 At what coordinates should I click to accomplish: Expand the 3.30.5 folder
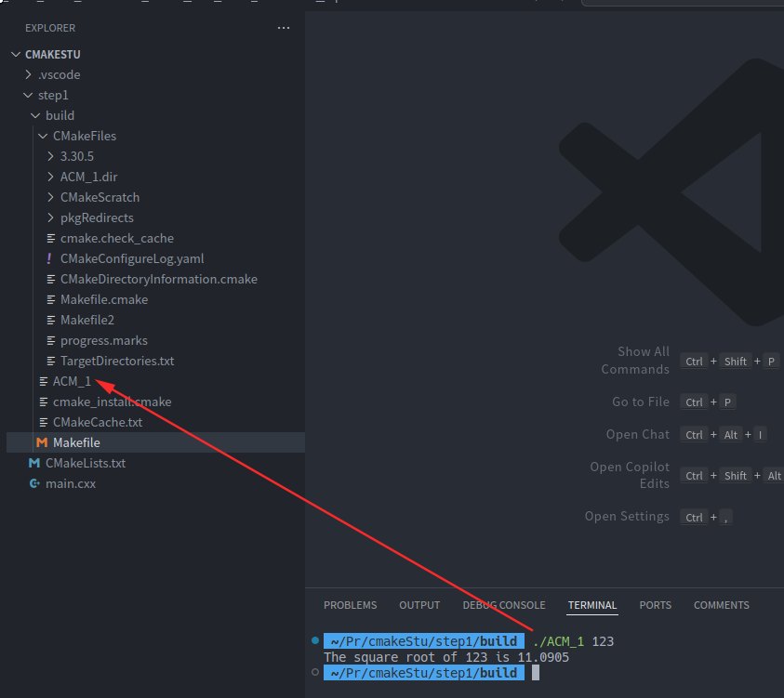51,156
